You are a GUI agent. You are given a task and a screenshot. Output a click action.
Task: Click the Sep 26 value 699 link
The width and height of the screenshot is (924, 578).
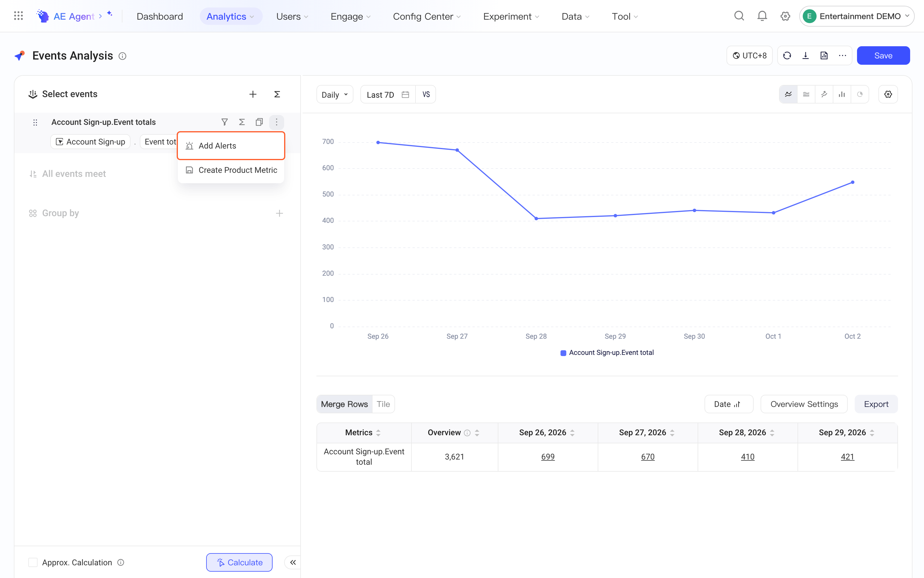[547, 457]
